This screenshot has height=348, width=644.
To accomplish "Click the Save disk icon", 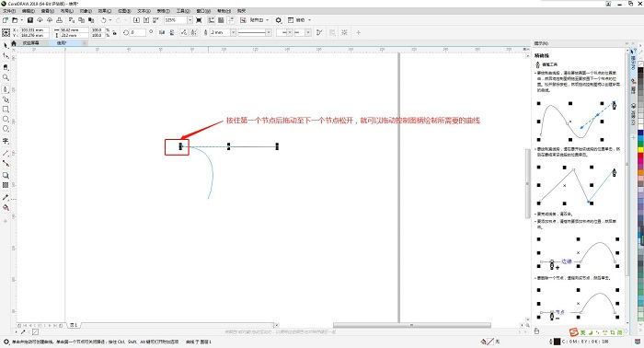I will coord(30,19).
